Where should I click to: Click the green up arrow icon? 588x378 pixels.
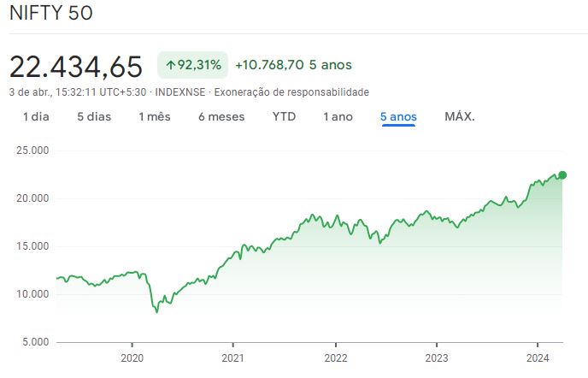point(171,65)
